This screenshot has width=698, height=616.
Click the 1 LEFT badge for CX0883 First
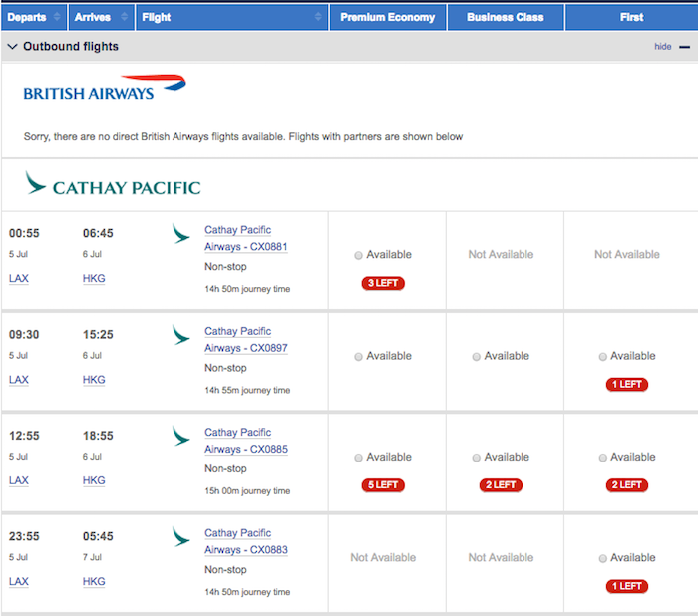coord(627,586)
